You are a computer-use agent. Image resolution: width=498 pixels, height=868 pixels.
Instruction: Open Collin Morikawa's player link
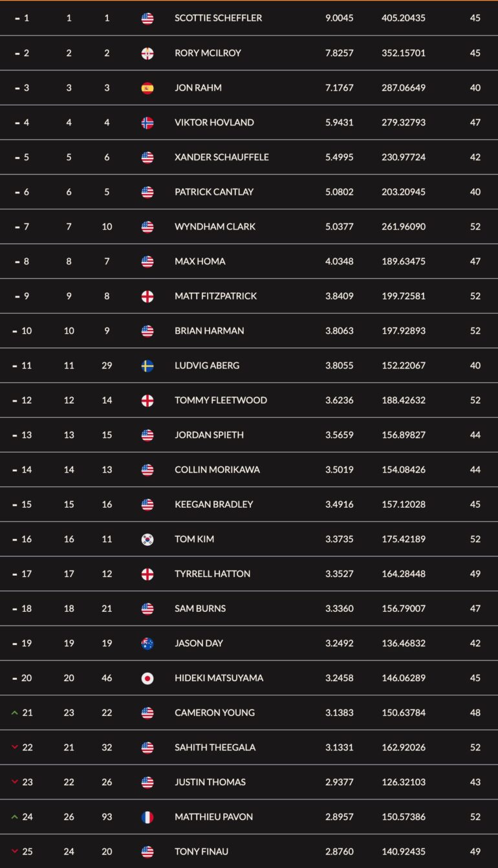217,470
